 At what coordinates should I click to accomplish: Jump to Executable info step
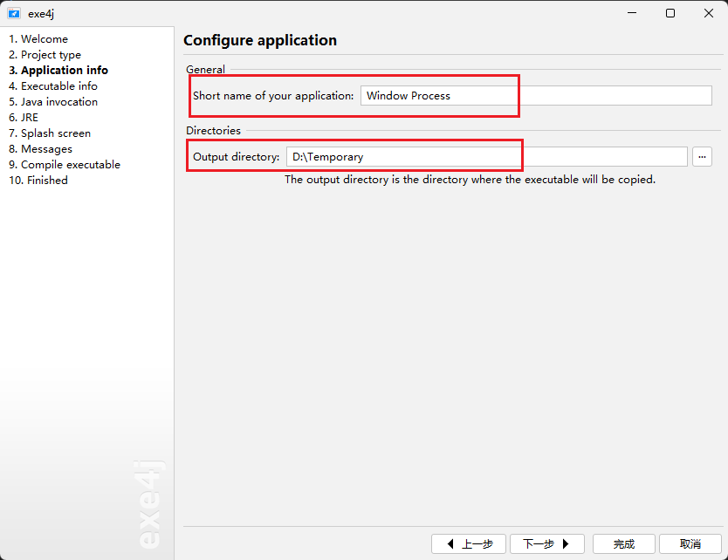click(53, 85)
